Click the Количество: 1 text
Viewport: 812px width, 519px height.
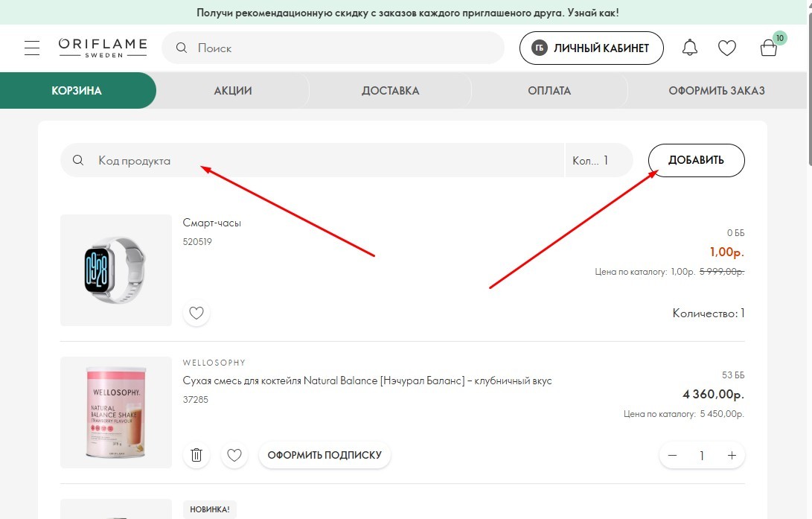pyautogui.click(x=709, y=313)
